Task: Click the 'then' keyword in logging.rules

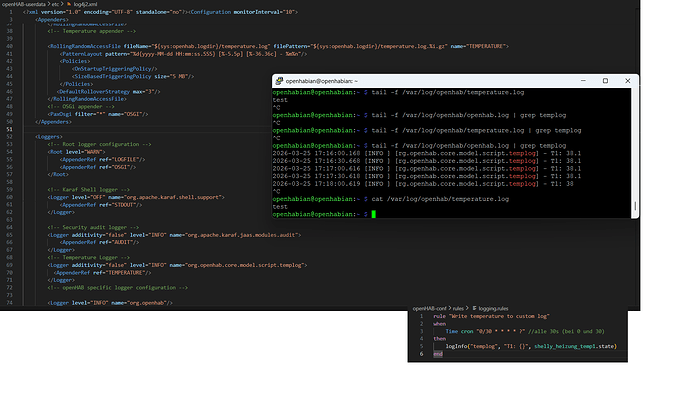Action: [440, 339]
